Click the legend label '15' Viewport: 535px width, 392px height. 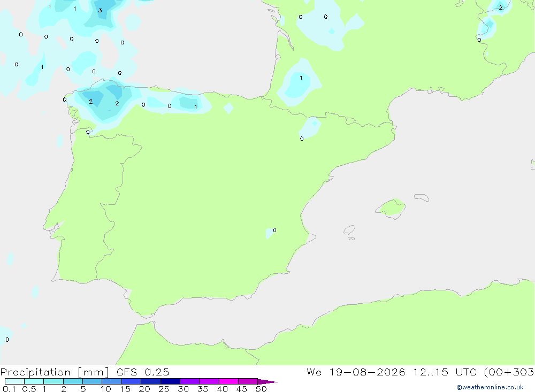125,389
